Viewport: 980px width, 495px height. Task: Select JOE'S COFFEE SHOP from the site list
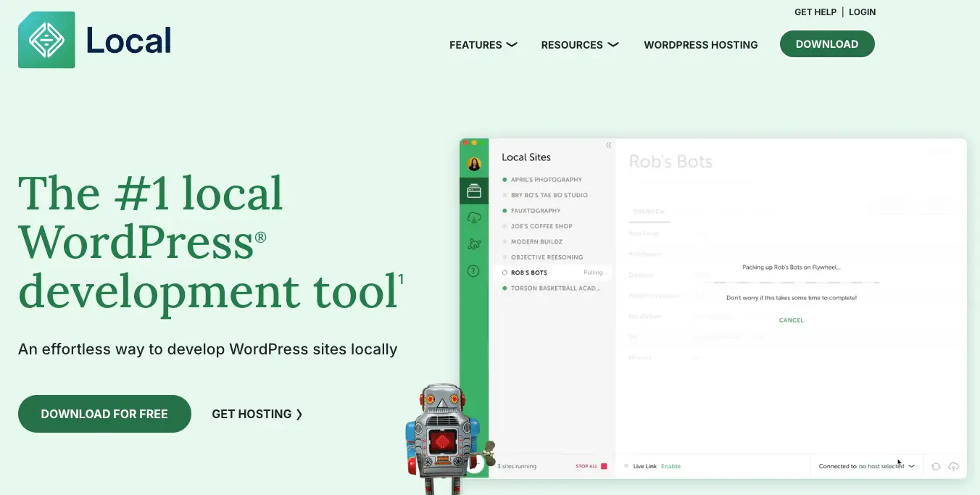(540, 225)
